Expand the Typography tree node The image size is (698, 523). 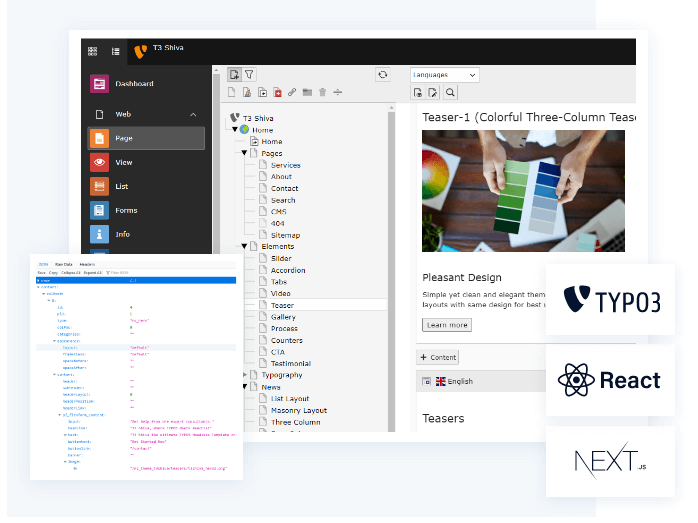coord(243,375)
